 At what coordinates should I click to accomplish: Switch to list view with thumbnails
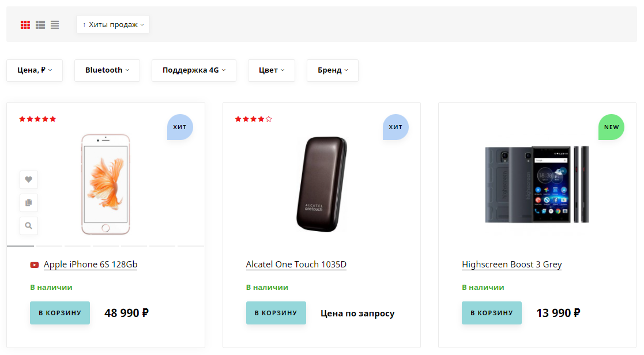tap(40, 25)
